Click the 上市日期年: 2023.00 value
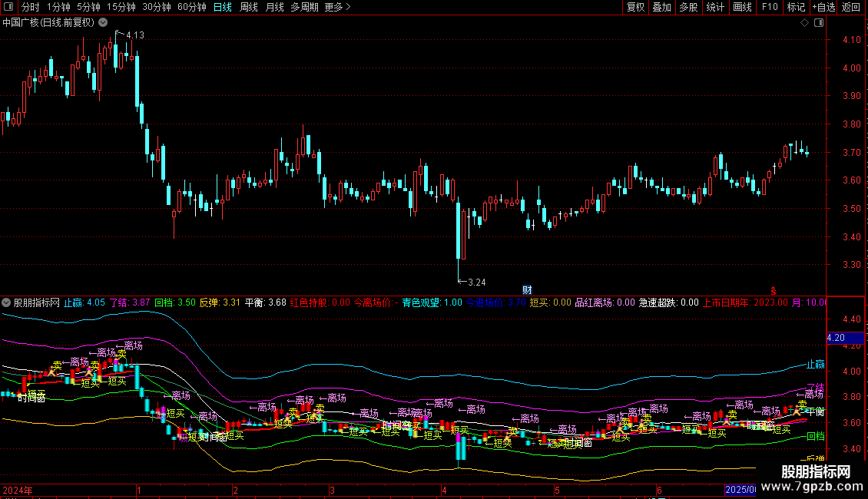868x499 pixels. tap(745, 302)
